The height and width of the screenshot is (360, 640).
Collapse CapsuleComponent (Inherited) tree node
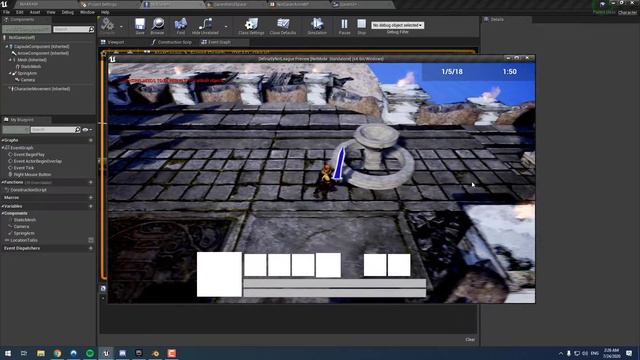(7, 47)
